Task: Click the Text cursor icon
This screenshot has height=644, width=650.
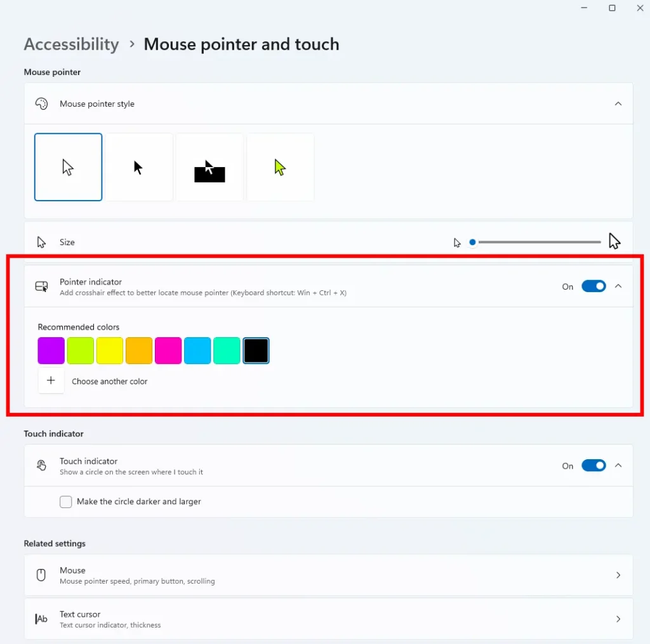Action: (x=41, y=619)
